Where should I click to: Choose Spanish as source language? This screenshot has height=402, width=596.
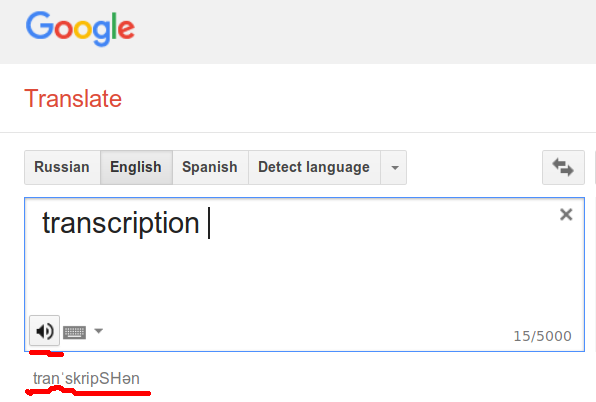[210, 168]
